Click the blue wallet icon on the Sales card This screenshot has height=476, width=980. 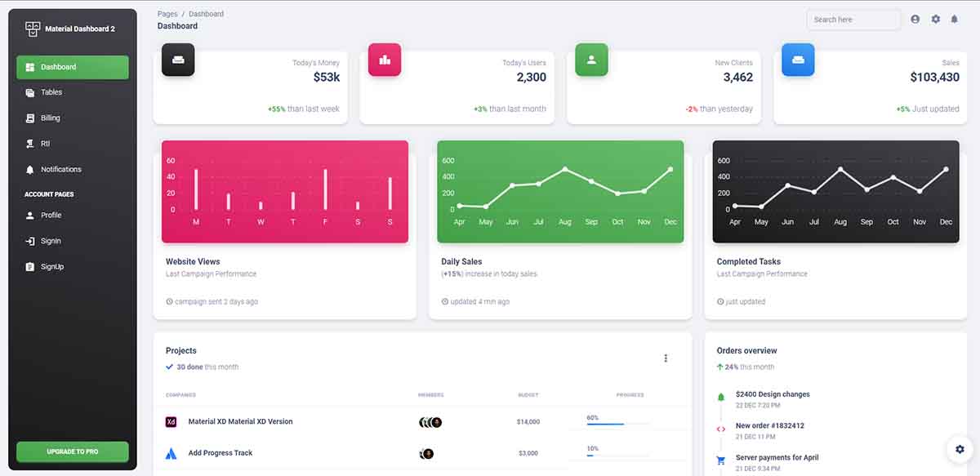[798, 60]
